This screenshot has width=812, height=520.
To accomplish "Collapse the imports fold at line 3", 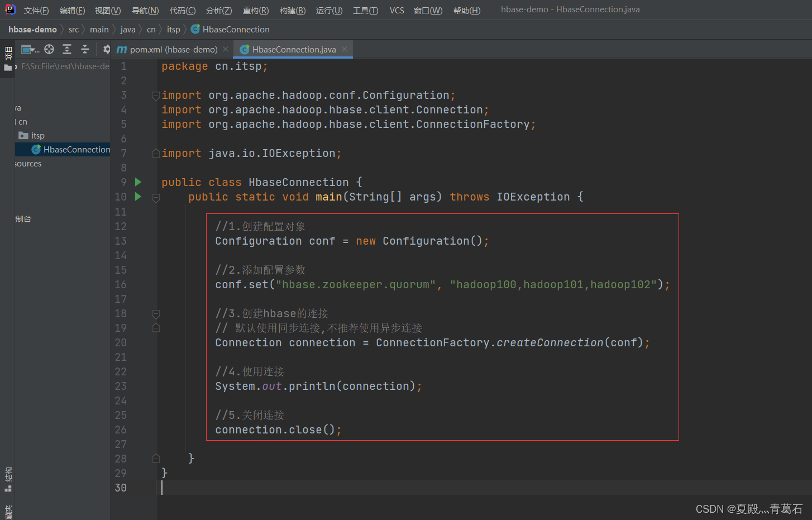I will [x=156, y=96].
